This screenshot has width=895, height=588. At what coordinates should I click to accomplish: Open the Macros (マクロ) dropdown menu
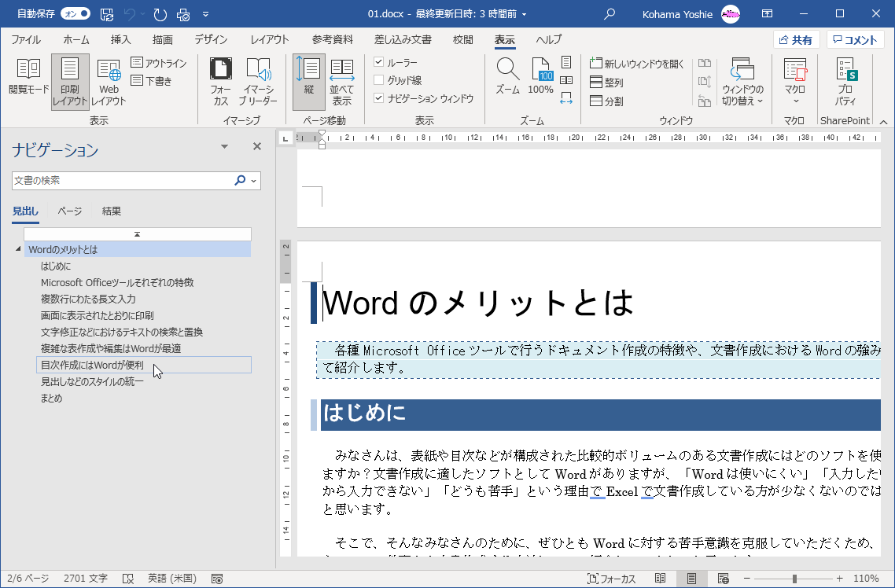pyautogui.click(x=795, y=81)
